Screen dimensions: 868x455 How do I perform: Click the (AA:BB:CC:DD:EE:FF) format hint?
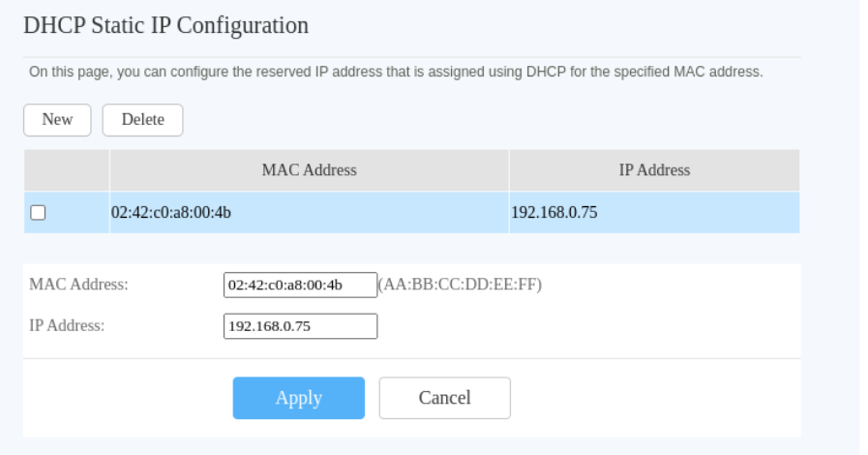tap(460, 285)
